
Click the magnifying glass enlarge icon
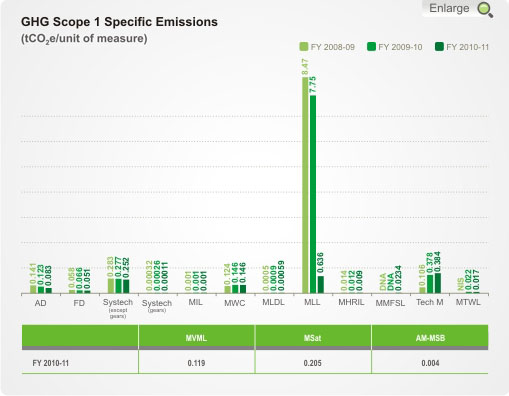click(485, 10)
